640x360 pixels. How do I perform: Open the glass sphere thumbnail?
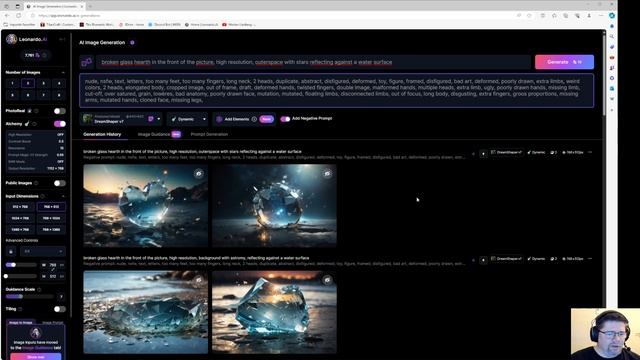[274, 206]
